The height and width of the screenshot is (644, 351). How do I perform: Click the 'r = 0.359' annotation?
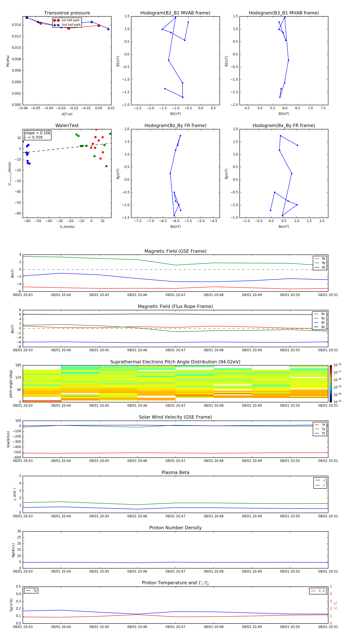(x=34, y=137)
